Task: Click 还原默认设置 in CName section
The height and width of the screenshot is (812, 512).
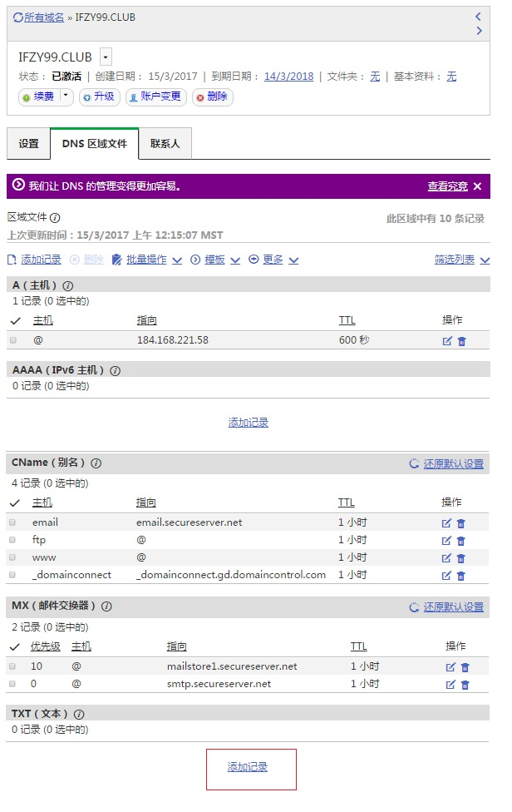Action: coord(453,463)
